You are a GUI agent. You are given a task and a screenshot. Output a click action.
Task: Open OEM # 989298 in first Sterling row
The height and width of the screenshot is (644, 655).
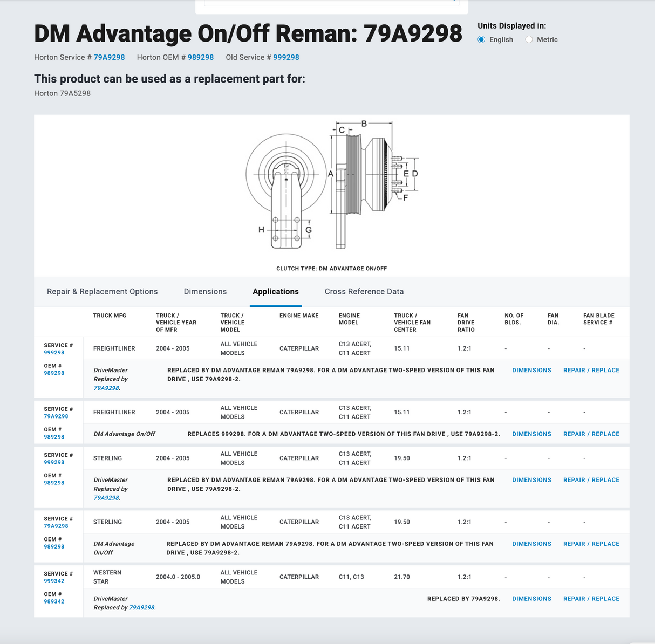[54, 483]
